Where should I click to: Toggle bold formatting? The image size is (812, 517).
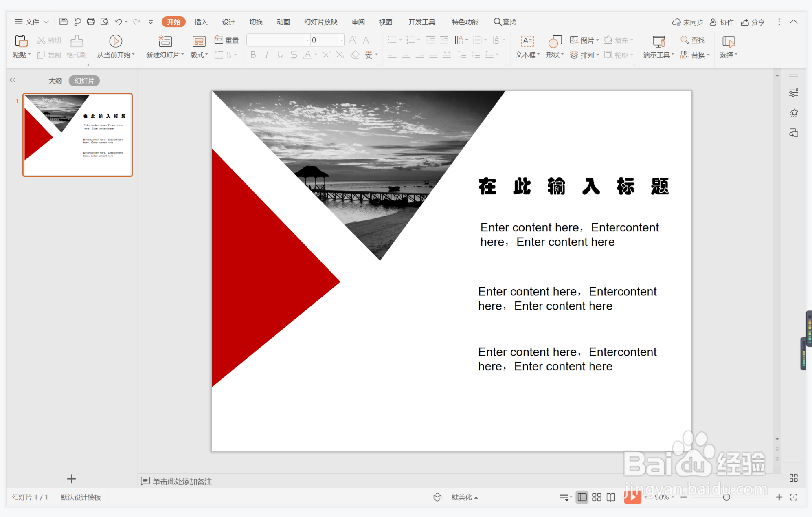[253, 55]
